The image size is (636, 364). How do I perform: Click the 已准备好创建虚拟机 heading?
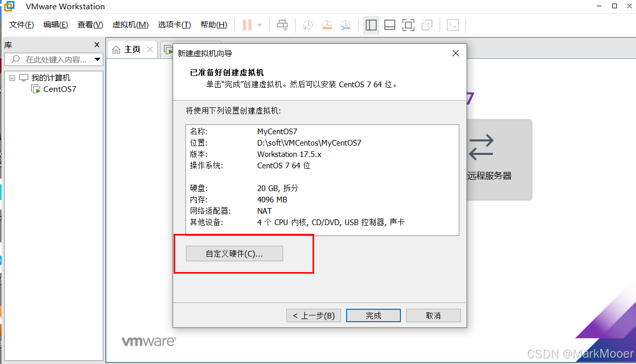click(227, 73)
